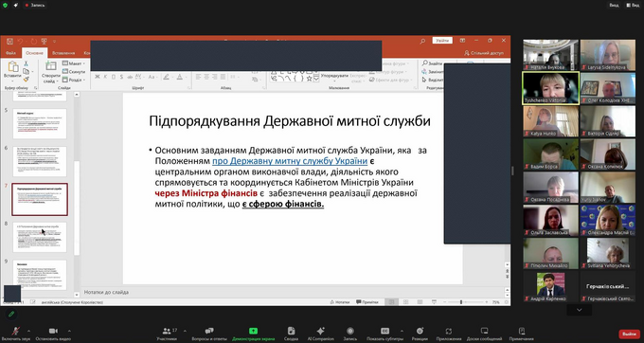Unmute the microphone in Zoom toolbar
Viewport: 644px width, 343px height.
[x=16, y=331]
